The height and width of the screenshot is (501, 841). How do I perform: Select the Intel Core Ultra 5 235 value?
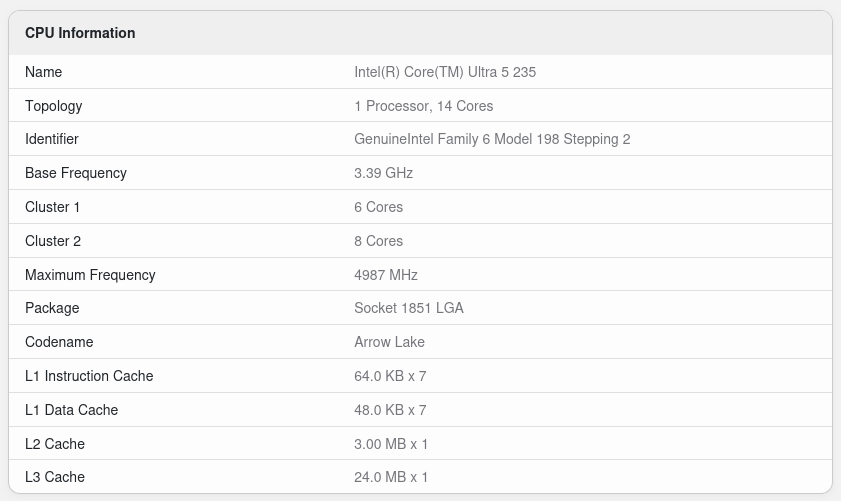446,72
